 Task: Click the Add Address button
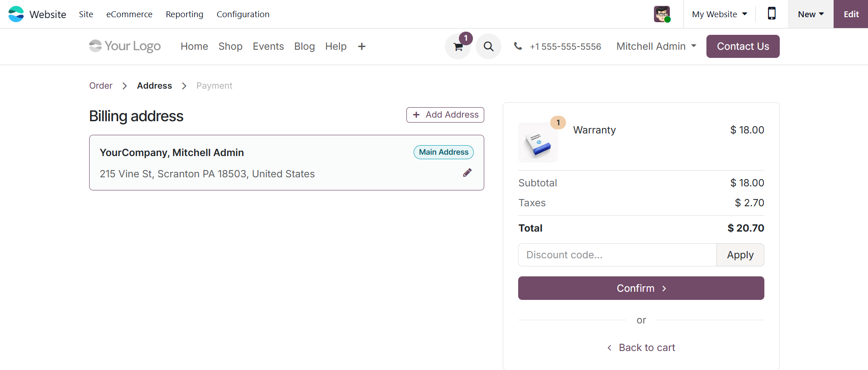point(445,115)
